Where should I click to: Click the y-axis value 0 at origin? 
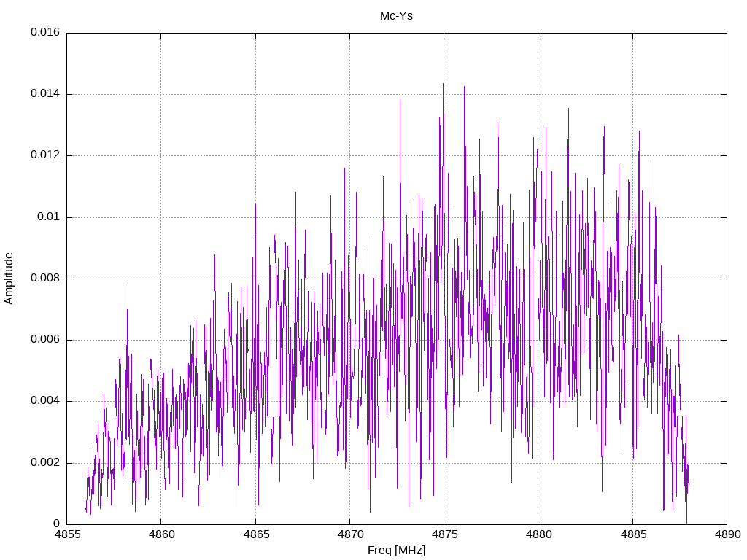click(57, 524)
